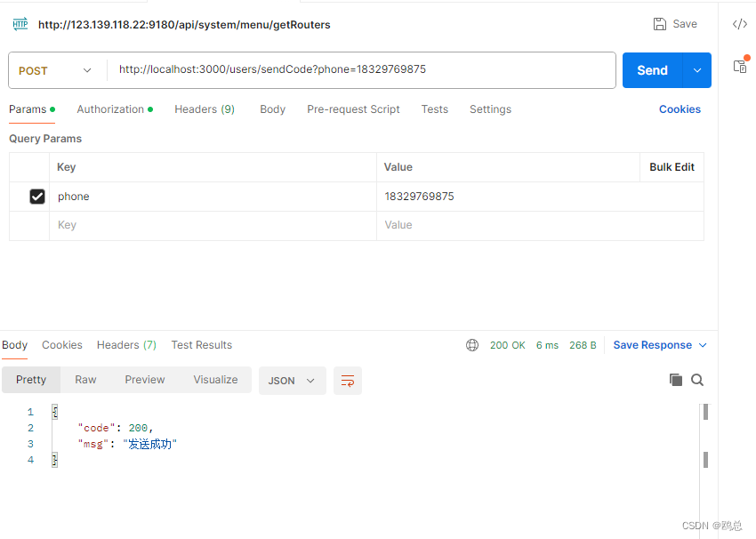Click the 18329769875 value cell
Image resolution: width=756 pixels, height=539 pixels.
[540, 197]
